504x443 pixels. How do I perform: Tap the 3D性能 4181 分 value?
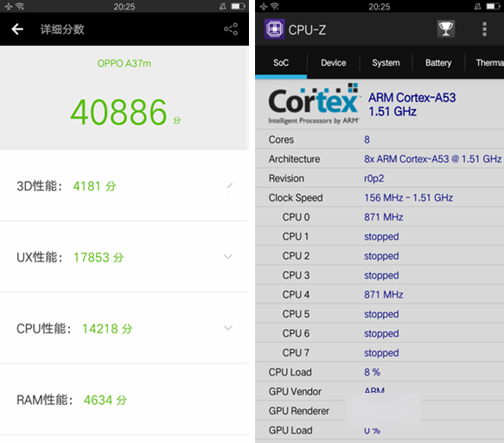(x=94, y=186)
